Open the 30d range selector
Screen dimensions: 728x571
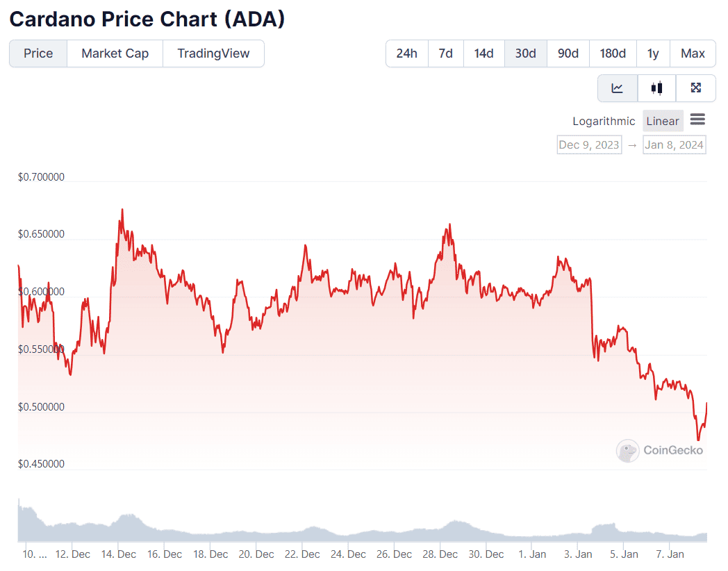point(525,53)
